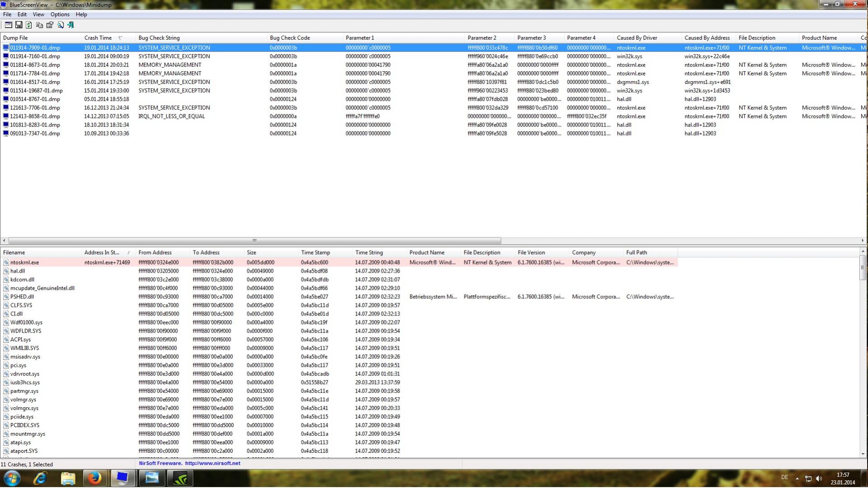This screenshot has width=868, height=488.
Task: Select dump file 011614-8517-01.dmp
Action: [35, 82]
